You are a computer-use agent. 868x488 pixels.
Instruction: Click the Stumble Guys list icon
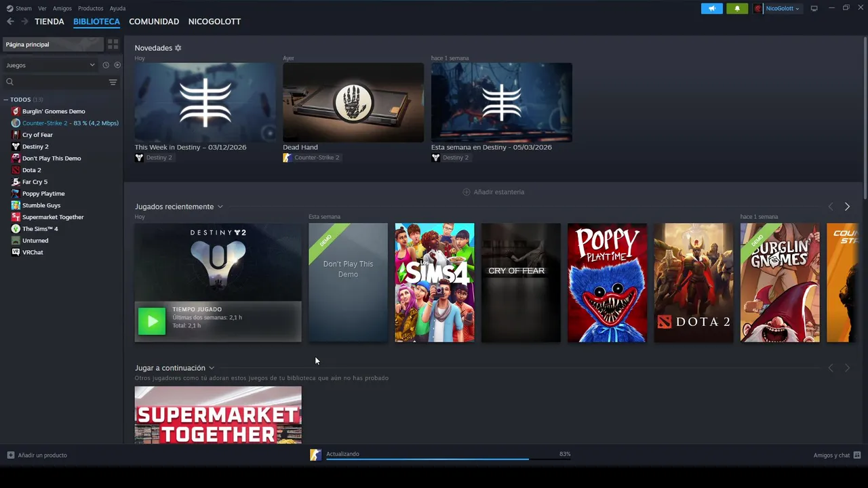[x=16, y=205]
